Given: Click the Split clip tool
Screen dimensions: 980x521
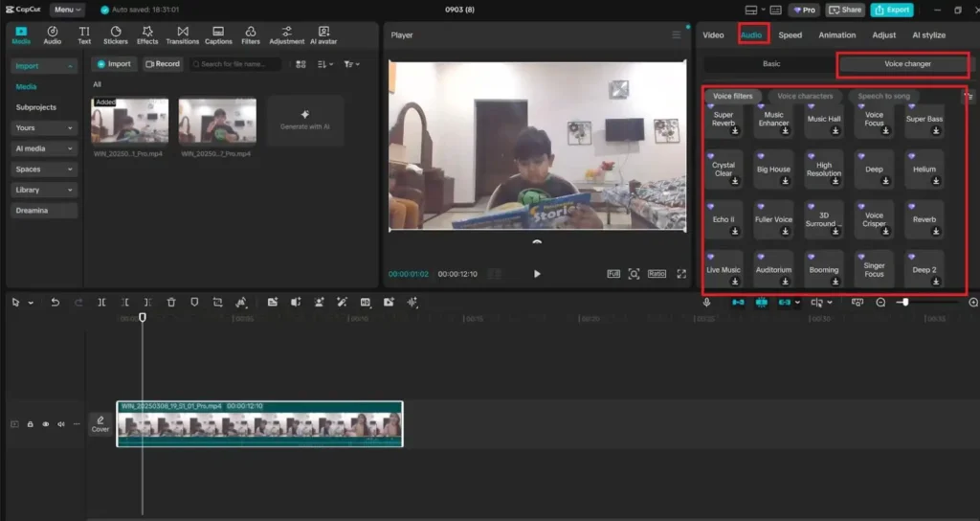Looking at the screenshot, I should pyautogui.click(x=101, y=302).
